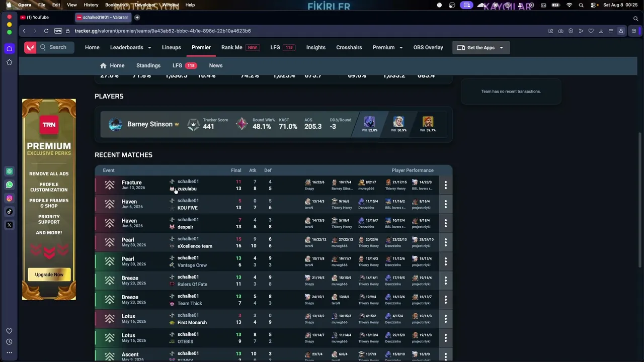Click the browser address bar URL
Image resolution: width=644 pixels, height=362 pixels.
(163, 31)
